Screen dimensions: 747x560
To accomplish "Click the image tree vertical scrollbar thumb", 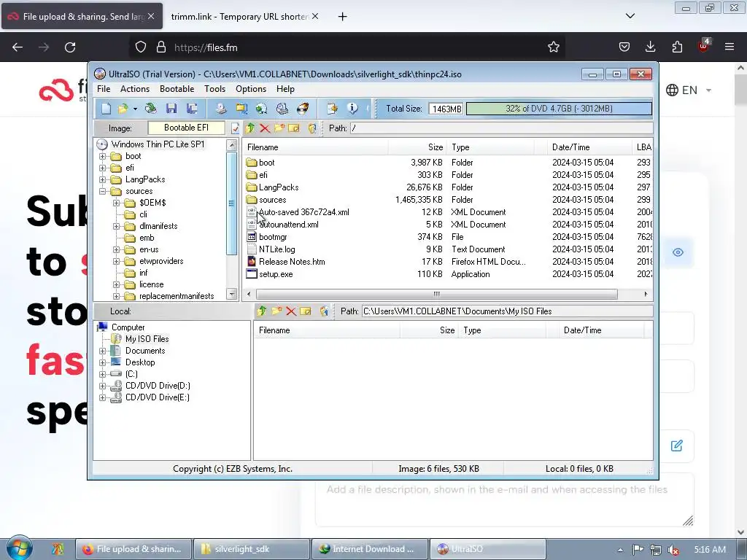I will (231, 203).
